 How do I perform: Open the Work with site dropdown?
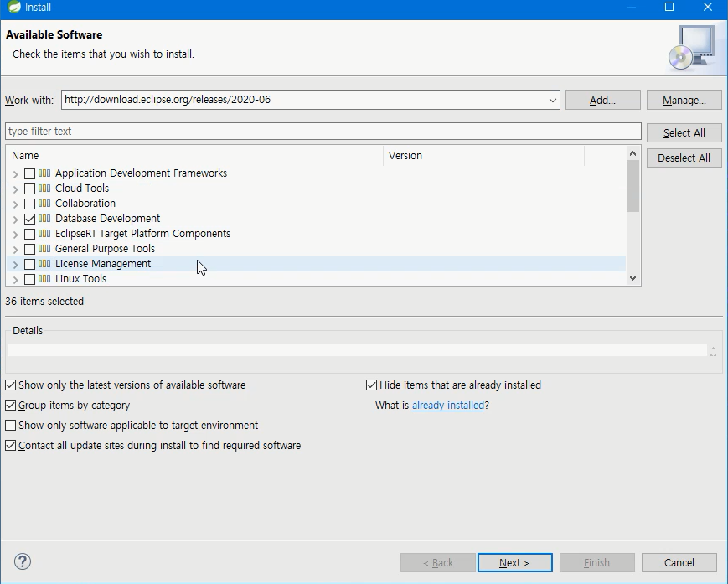553,101
